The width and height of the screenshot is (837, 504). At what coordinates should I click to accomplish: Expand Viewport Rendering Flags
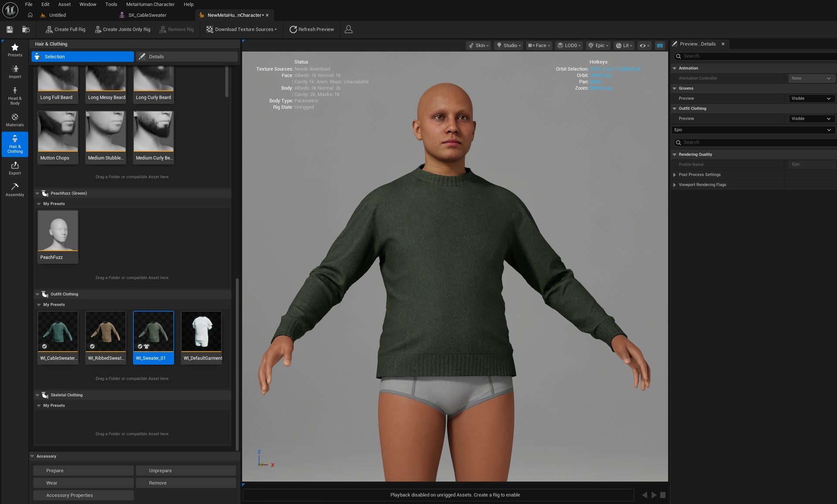[674, 184]
